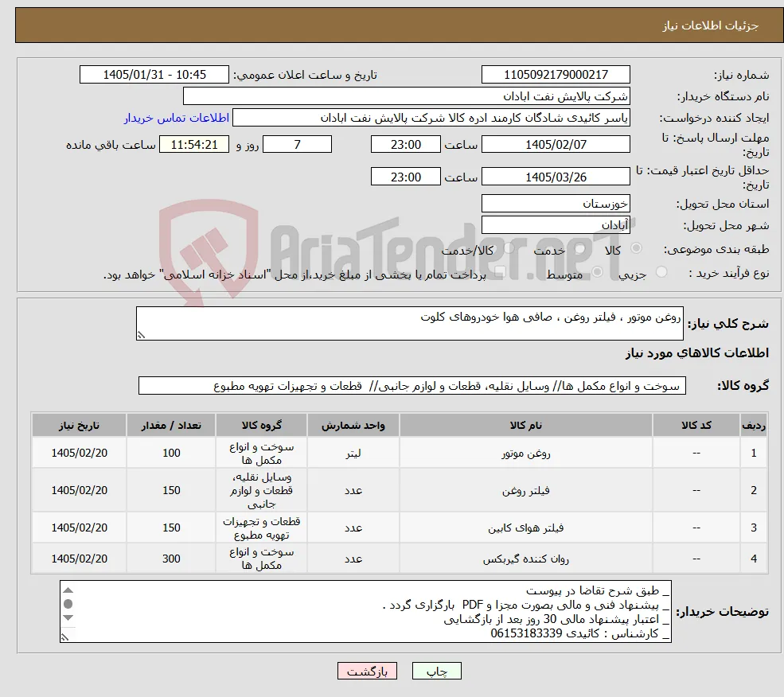Click the buyer notes scrollbar thumb
Screen dimensions: 784x697
pyautogui.click(x=68, y=604)
